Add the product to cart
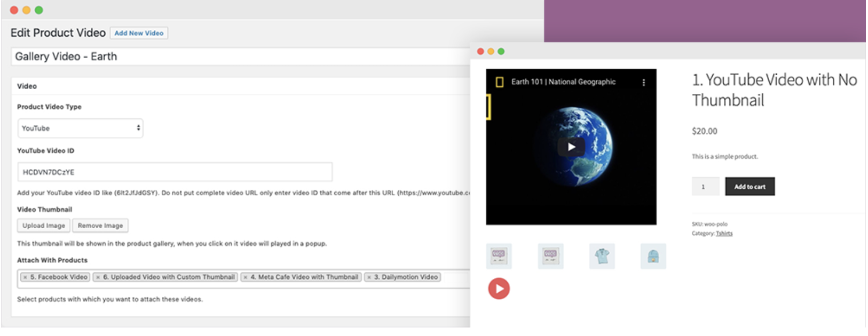 tap(749, 187)
